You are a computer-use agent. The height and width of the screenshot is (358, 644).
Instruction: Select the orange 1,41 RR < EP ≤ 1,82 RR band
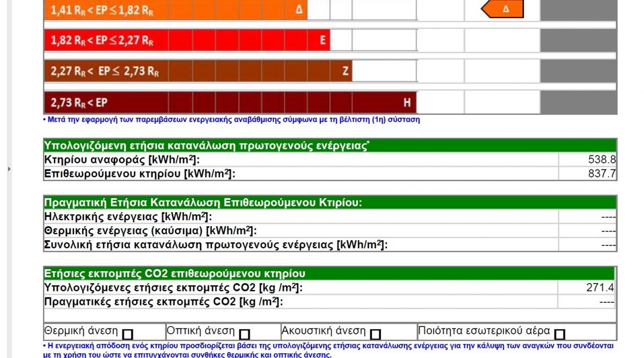[175, 10]
